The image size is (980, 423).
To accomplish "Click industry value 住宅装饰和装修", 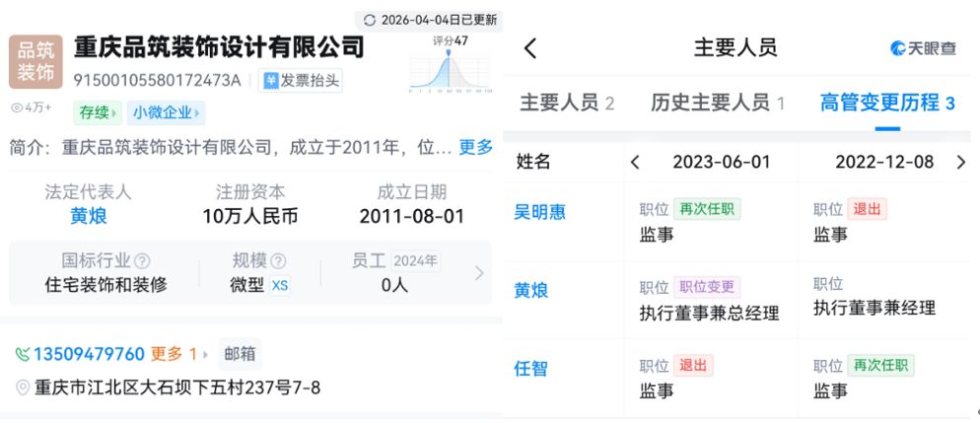I will (106, 286).
